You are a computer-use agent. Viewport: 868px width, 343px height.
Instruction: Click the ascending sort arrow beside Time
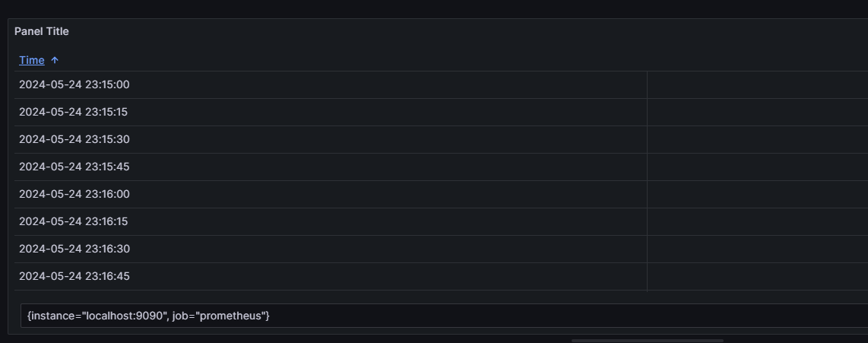pyautogui.click(x=55, y=60)
